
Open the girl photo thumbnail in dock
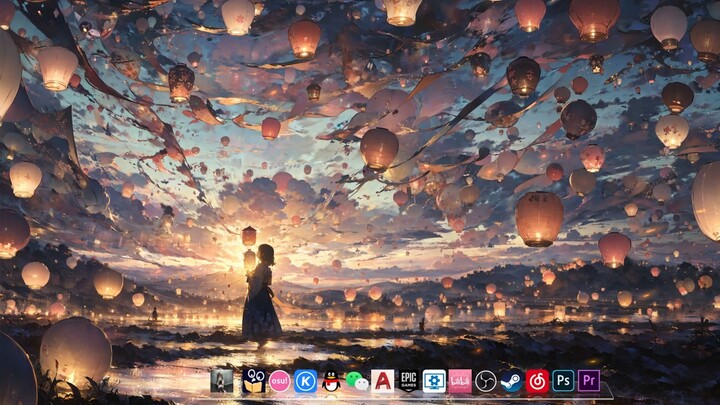pyautogui.click(x=222, y=381)
